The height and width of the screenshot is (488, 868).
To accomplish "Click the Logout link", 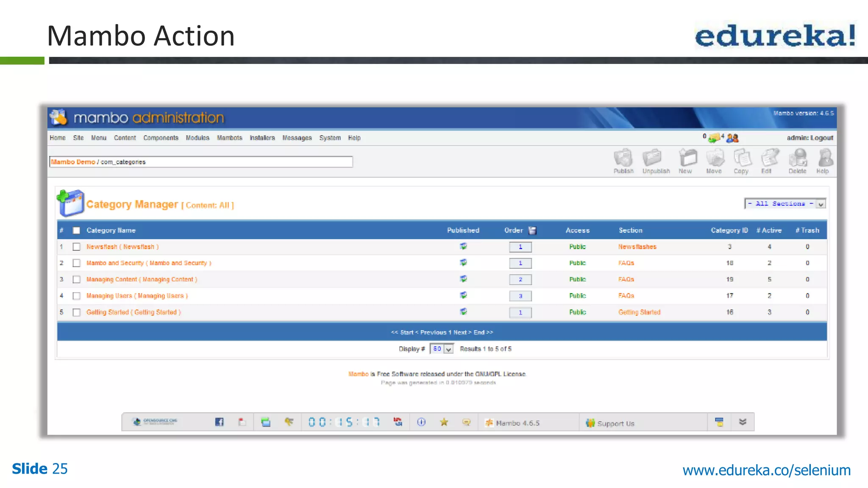I will click(822, 138).
